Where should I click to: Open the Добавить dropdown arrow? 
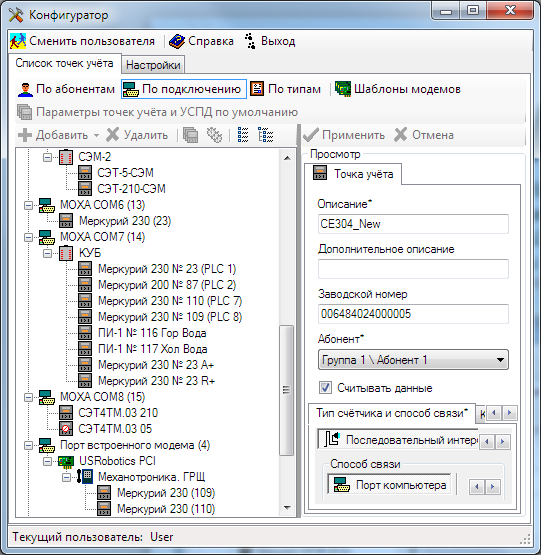(96, 135)
